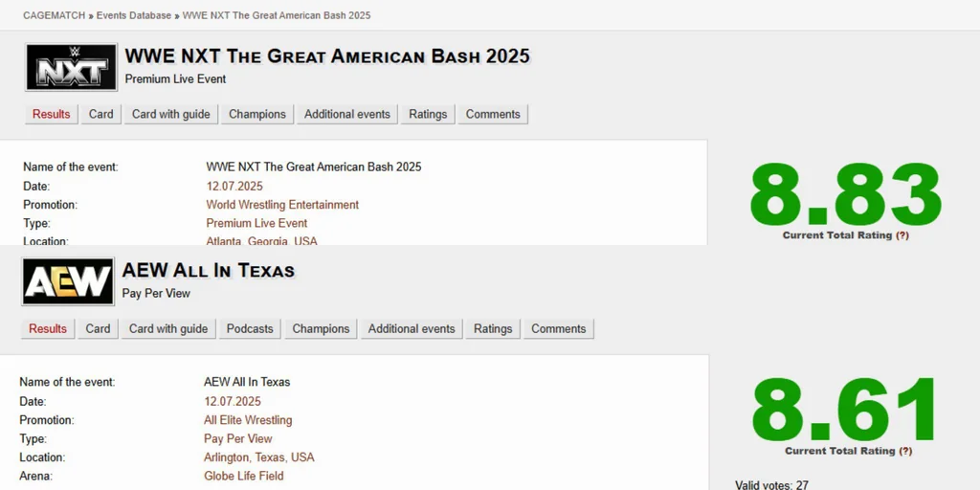980x490 pixels.
Task: Open the CAGEMATCH breadcrumb link
Action: tap(54, 15)
